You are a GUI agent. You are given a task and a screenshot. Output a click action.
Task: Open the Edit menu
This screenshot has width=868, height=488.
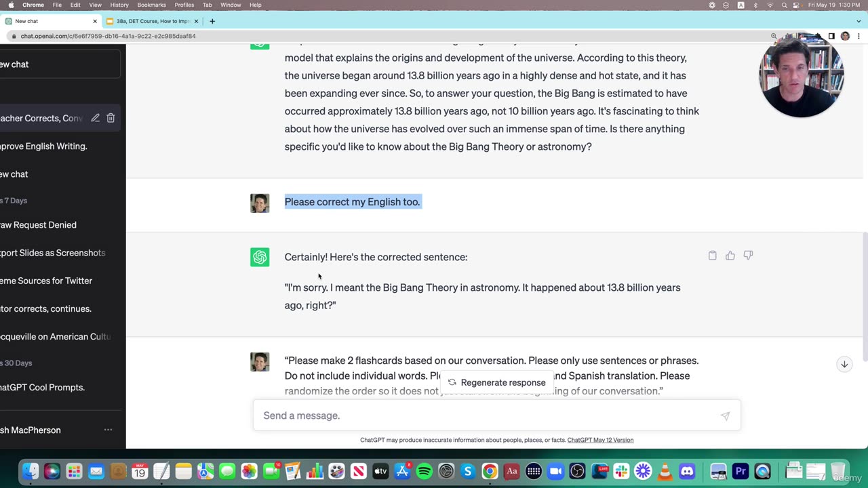click(75, 5)
